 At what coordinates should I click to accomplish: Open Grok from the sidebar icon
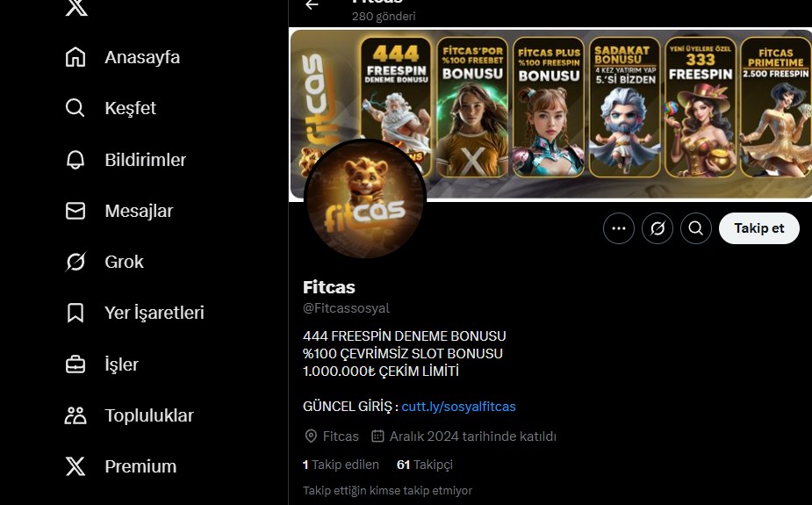75,262
